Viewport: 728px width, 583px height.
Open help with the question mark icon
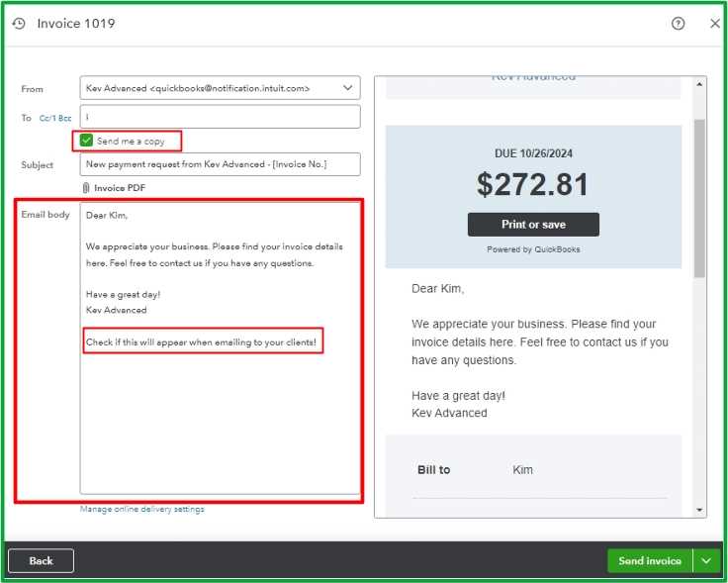(678, 23)
